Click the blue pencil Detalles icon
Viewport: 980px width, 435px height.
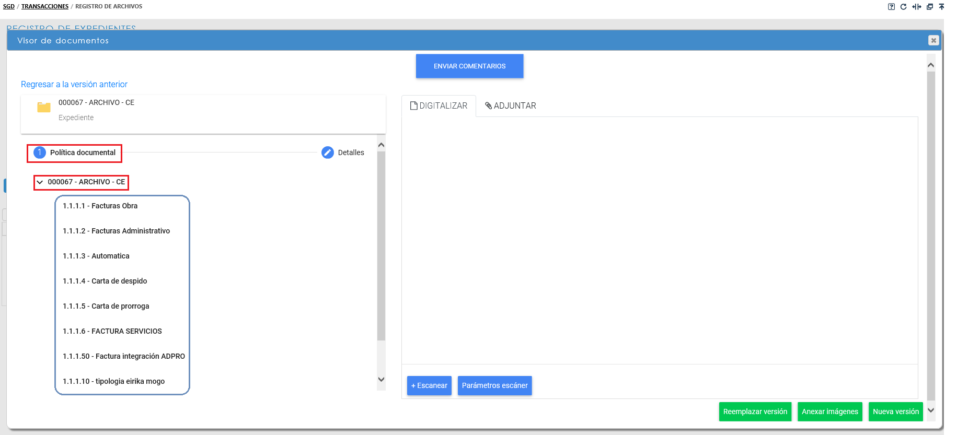click(x=328, y=152)
